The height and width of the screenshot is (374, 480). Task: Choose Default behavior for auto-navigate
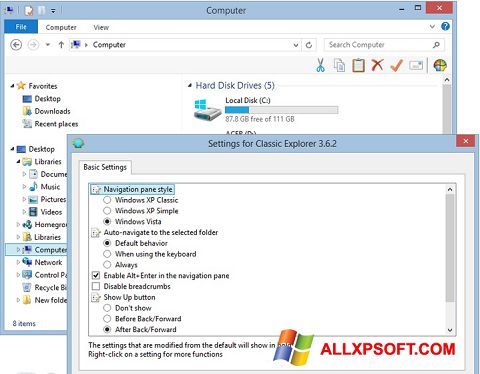[107, 243]
